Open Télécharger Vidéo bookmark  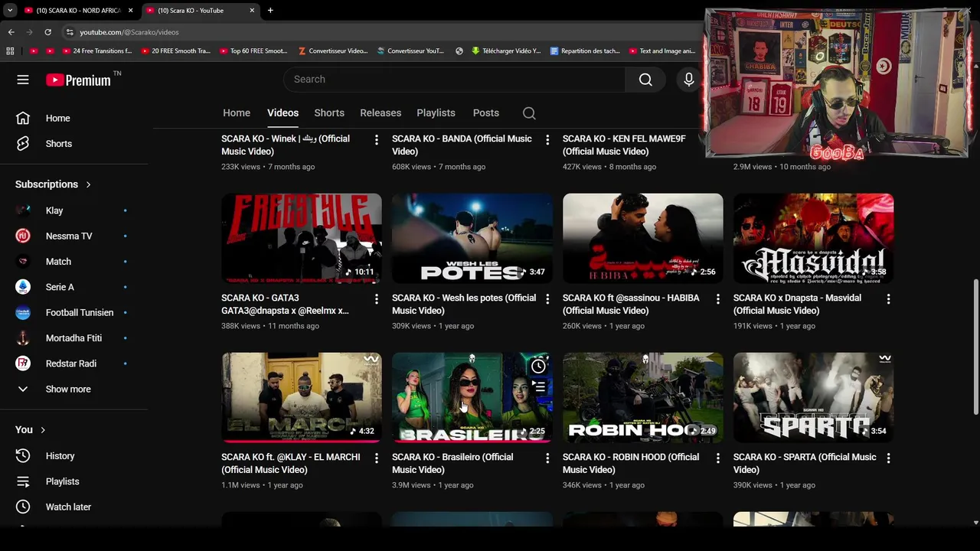(x=506, y=51)
